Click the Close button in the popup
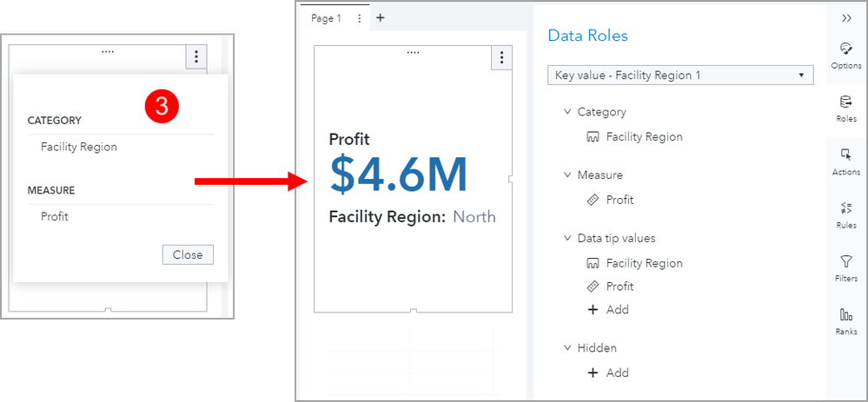868x402 pixels. pos(187,254)
